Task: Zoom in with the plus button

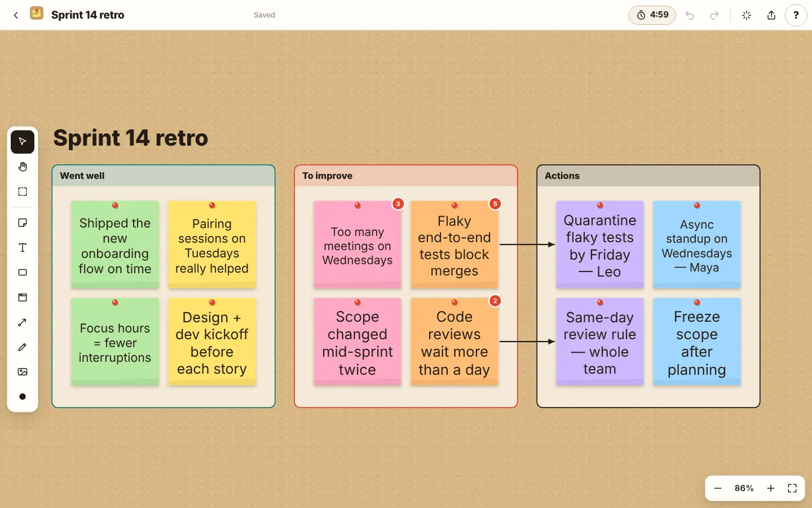Action: [x=771, y=488]
